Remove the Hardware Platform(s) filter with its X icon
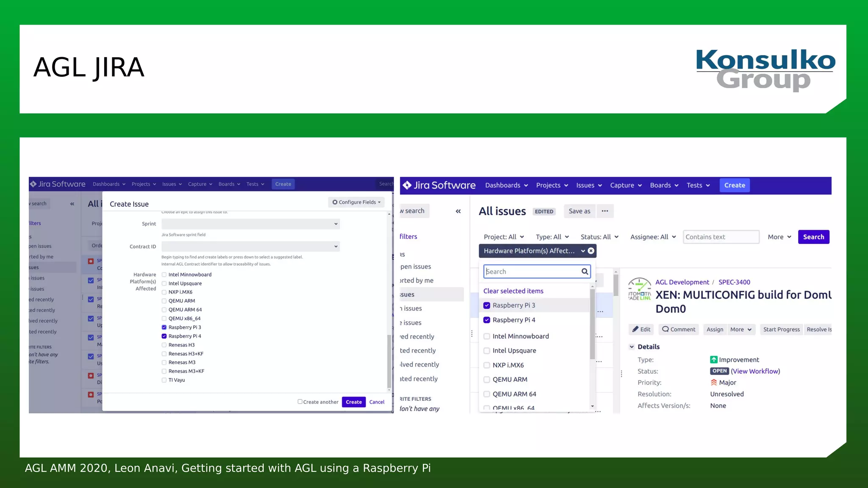The image size is (868, 488). [x=591, y=251]
